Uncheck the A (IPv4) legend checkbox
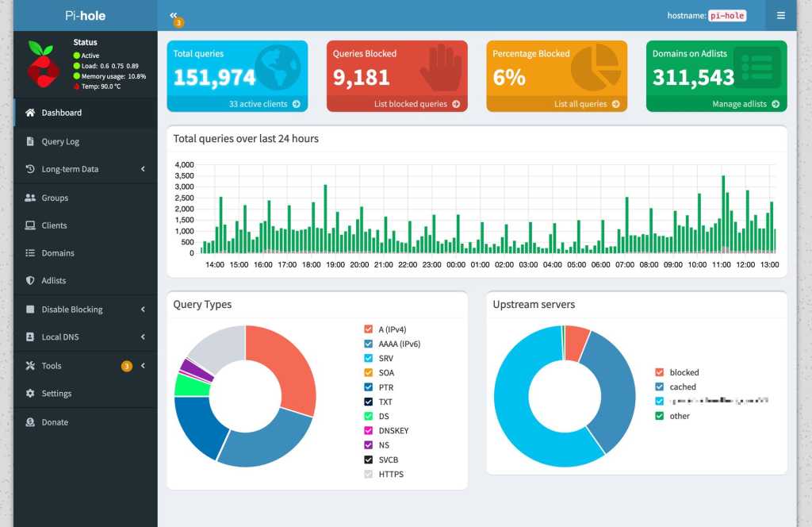This screenshot has width=812, height=527. [x=368, y=329]
